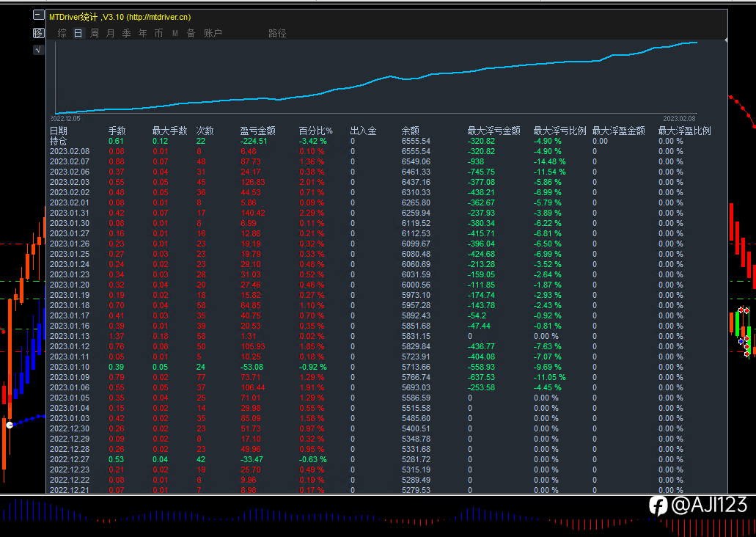Open the 备 notes tab
The image size is (756, 537).
coord(191,33)
